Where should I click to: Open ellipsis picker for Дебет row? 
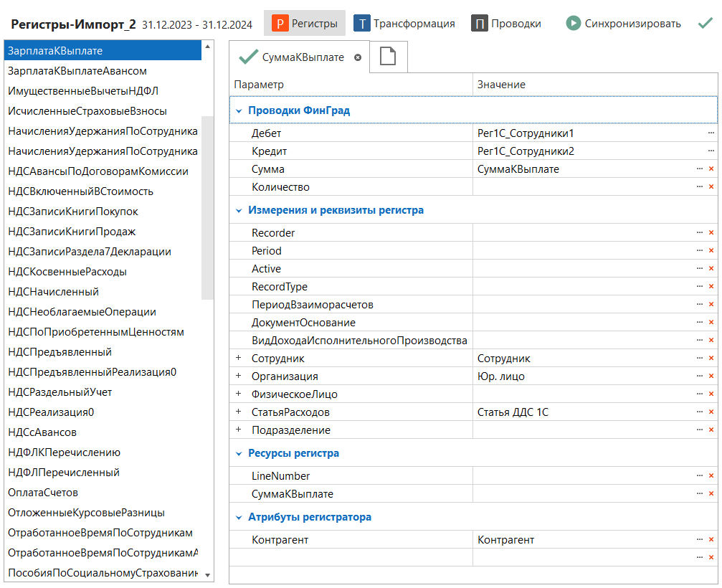pyautogui.click(x=711, y=133)
